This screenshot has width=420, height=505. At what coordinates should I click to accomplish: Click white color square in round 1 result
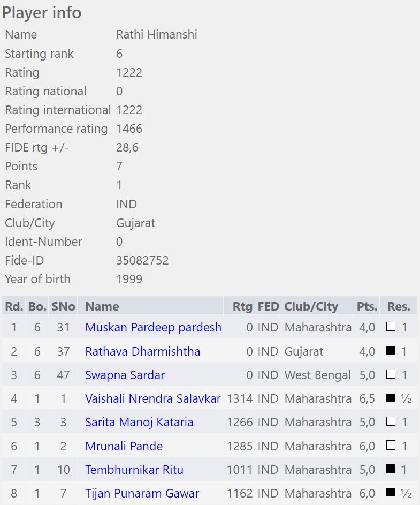(x=391, y=327)
